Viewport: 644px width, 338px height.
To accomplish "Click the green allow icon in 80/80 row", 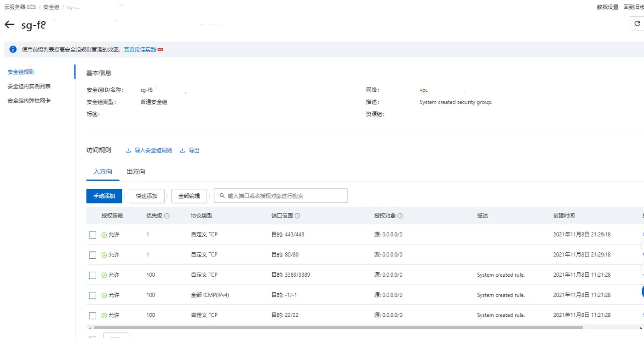I will (x=104, y=255).
